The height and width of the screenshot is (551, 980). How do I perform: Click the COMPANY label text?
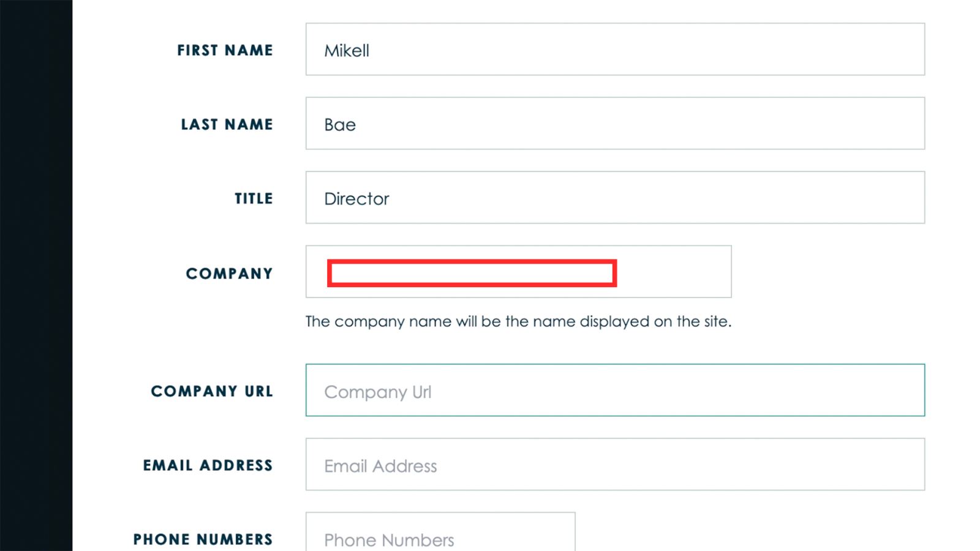(229, 273)
